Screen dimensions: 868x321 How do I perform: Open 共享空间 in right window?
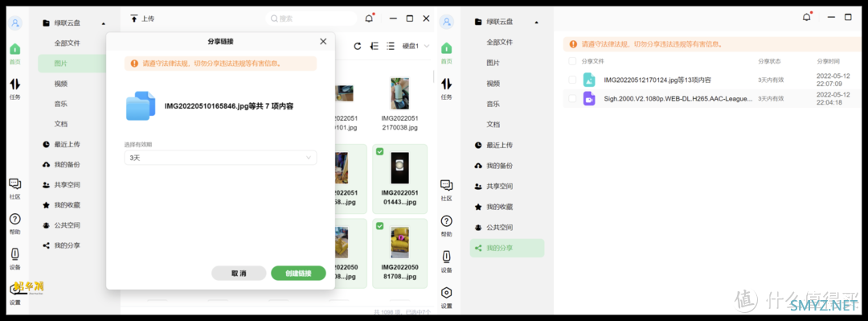coord(493,187)
